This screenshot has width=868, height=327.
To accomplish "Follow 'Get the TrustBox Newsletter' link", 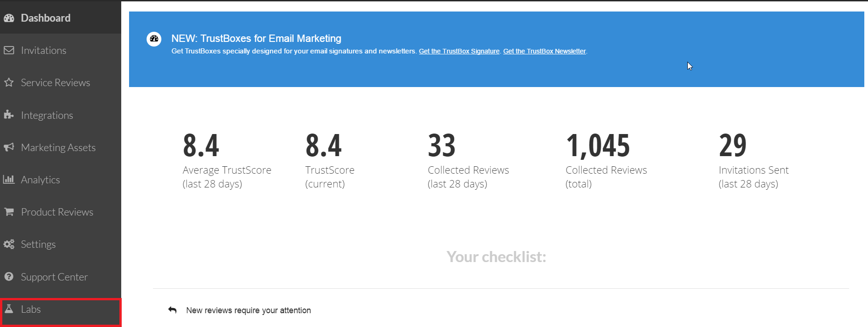I will coord(544,51).
